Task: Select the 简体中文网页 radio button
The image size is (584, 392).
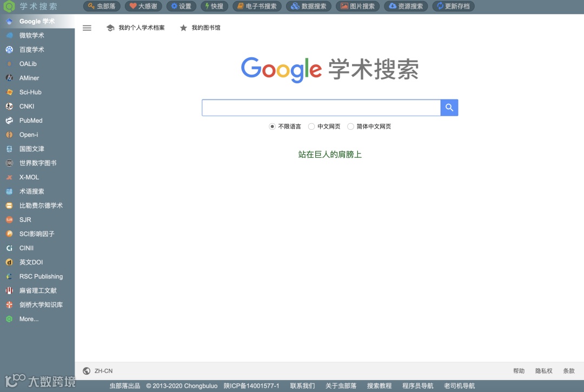Action: (x=350, y=127)
